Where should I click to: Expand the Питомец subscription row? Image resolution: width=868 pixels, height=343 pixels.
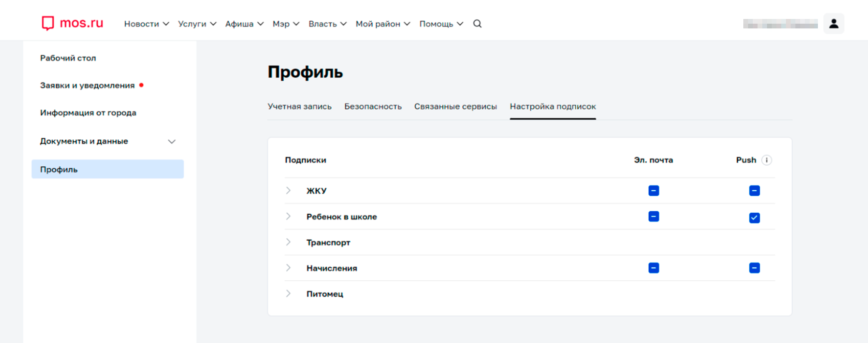288,293
